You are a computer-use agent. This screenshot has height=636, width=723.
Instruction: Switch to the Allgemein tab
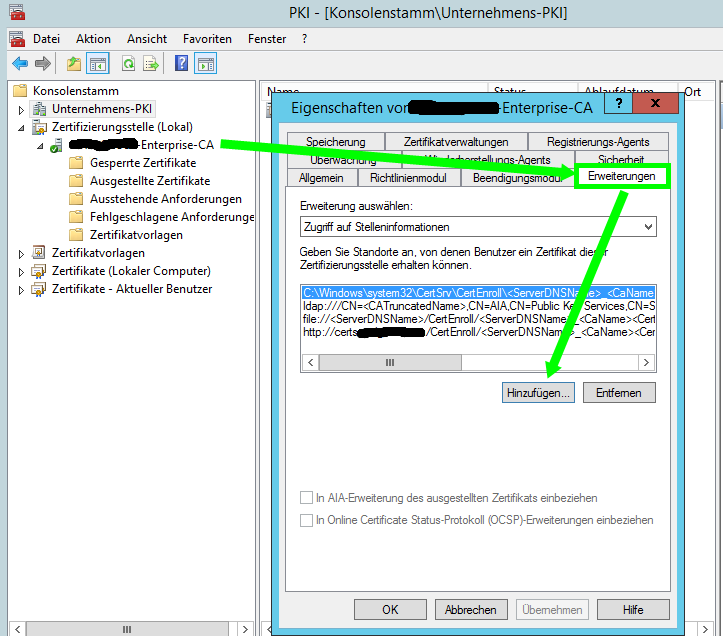[321, 178]
